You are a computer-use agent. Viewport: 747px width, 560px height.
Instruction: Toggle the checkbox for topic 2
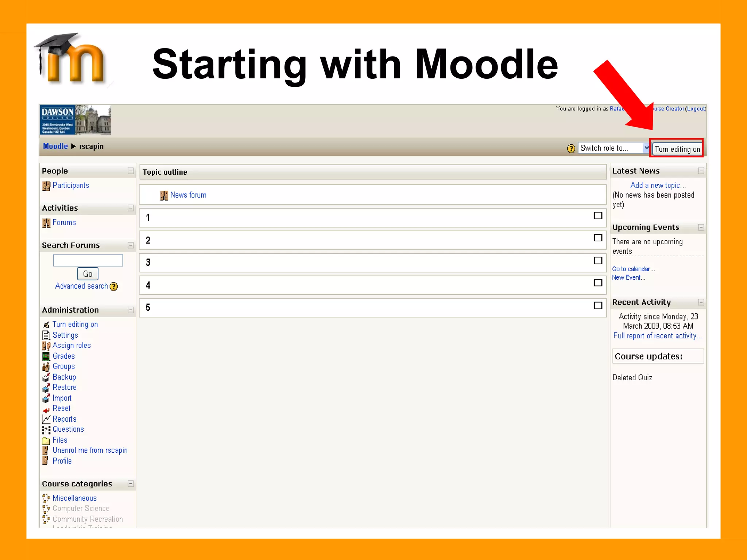[x=598, y=238]
